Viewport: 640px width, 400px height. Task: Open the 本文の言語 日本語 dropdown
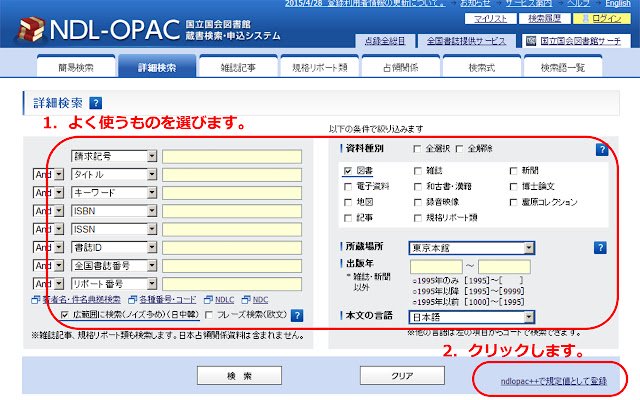(471, 317)
